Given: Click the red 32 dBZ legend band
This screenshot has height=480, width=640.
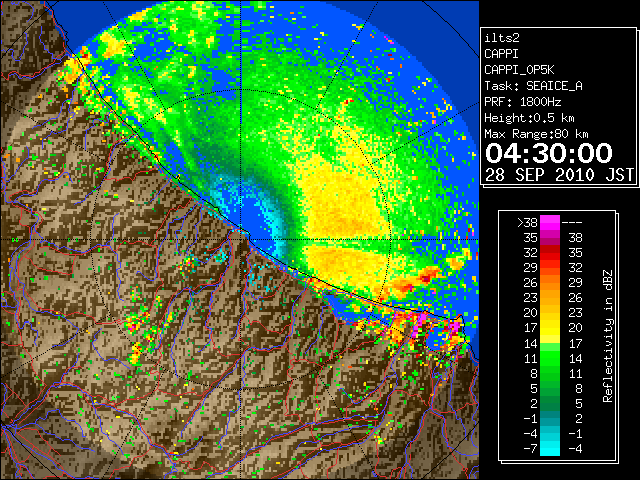Looking at the screenshot, I should pos(550,253).
